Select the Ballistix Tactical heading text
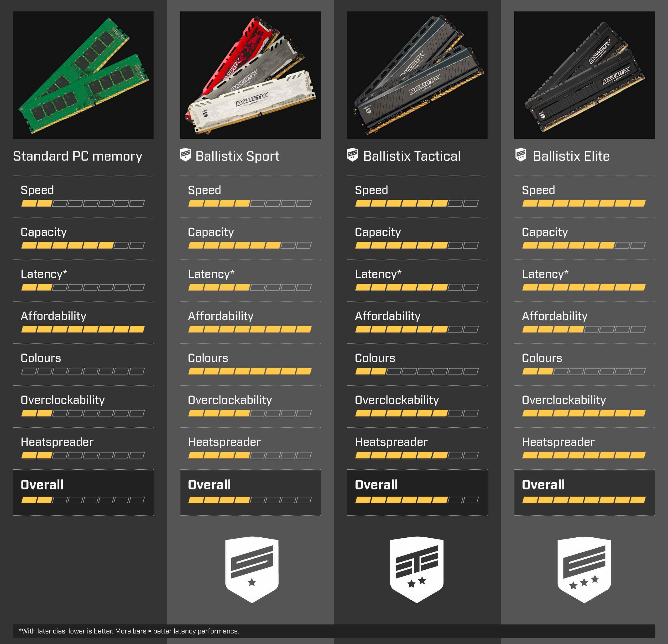Image resolution: width=668 pixels, height=644 pixels. [x=412, y=156]
